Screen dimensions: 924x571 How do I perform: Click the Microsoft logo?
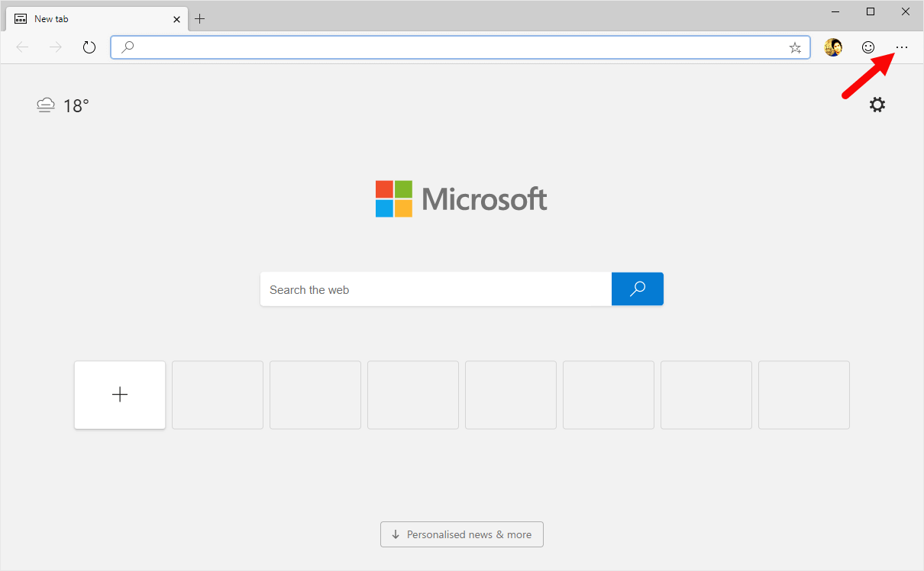(x=461, y=199)
